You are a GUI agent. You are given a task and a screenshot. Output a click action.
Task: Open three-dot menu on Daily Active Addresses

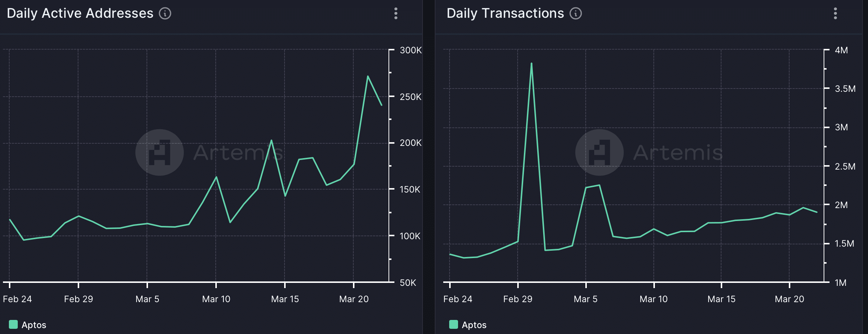click(396, 14)
